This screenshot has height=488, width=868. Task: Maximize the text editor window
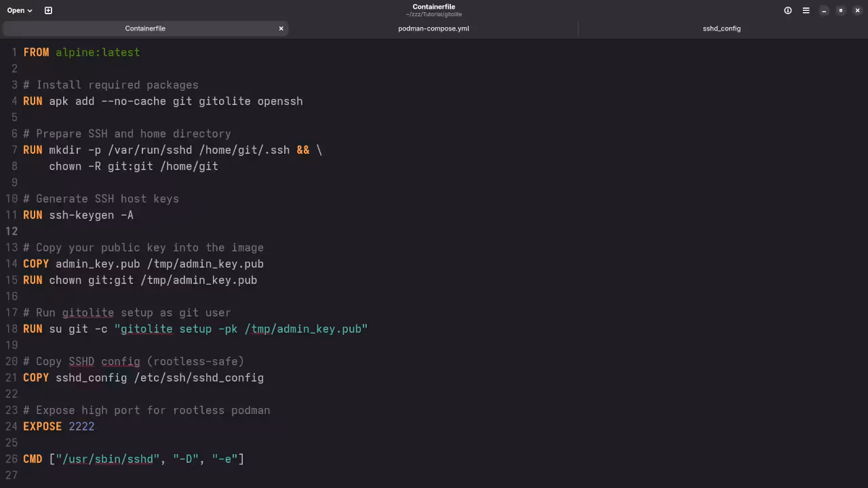841,10
